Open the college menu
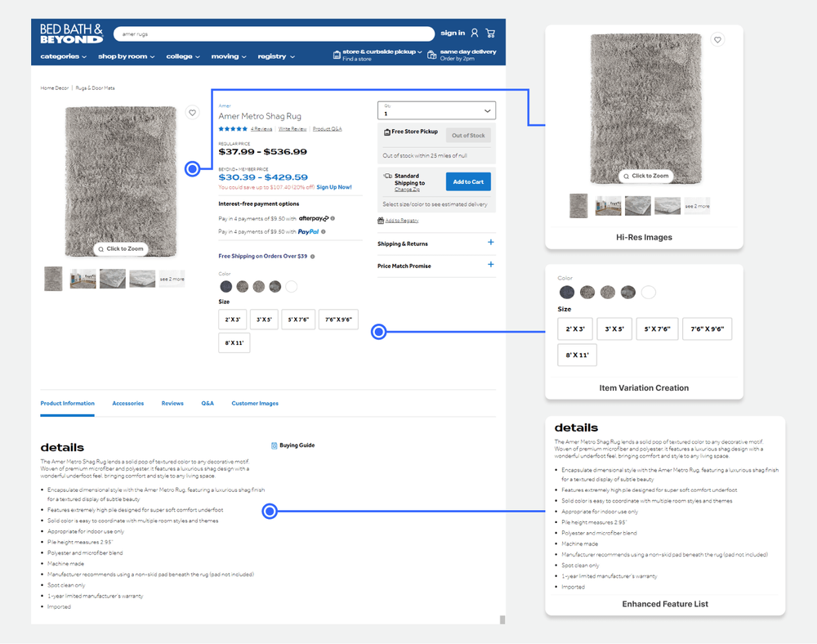This screenshot has height=644, width=817. [183, 56]
